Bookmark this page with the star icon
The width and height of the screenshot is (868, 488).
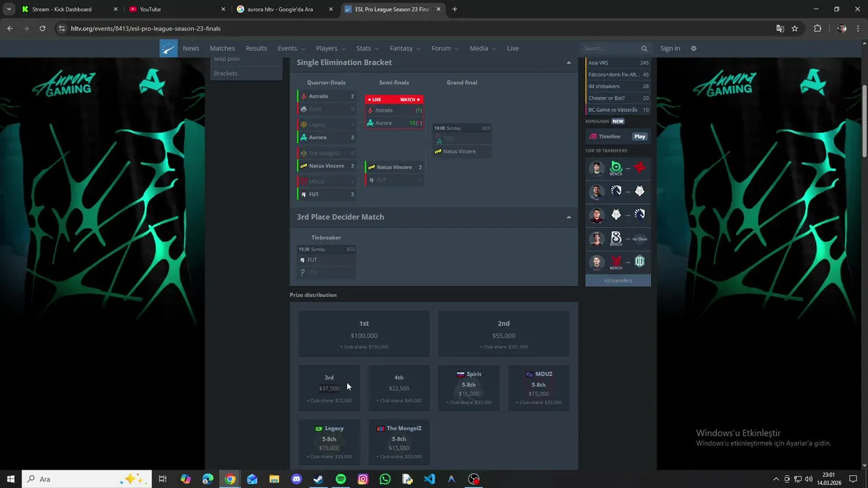795,28
